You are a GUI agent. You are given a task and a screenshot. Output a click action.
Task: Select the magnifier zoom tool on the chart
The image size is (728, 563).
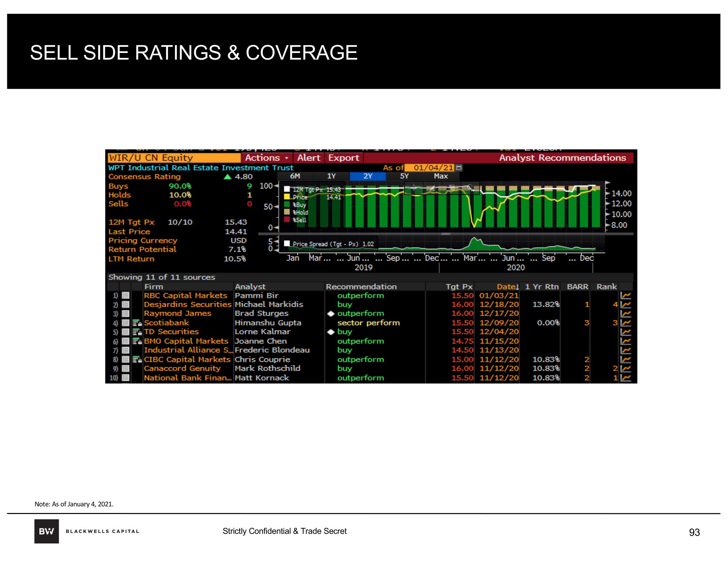pyautogui.click(x=470, y=188)
